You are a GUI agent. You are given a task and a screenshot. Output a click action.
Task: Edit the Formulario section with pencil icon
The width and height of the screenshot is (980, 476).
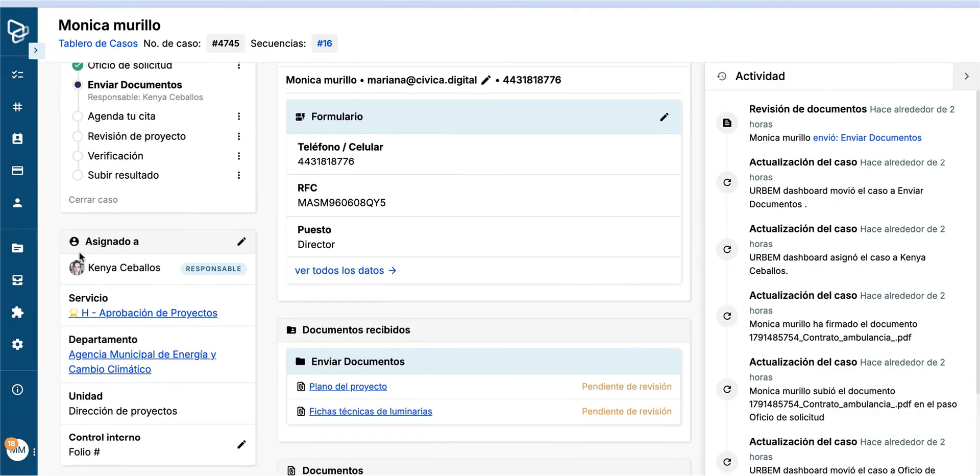664,117
